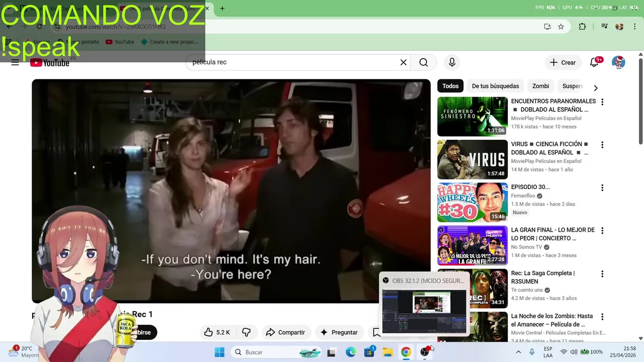Open Fenómeno Siniestro thumbnail
Viewport: 644px width, 362px height.
point(472,116)
